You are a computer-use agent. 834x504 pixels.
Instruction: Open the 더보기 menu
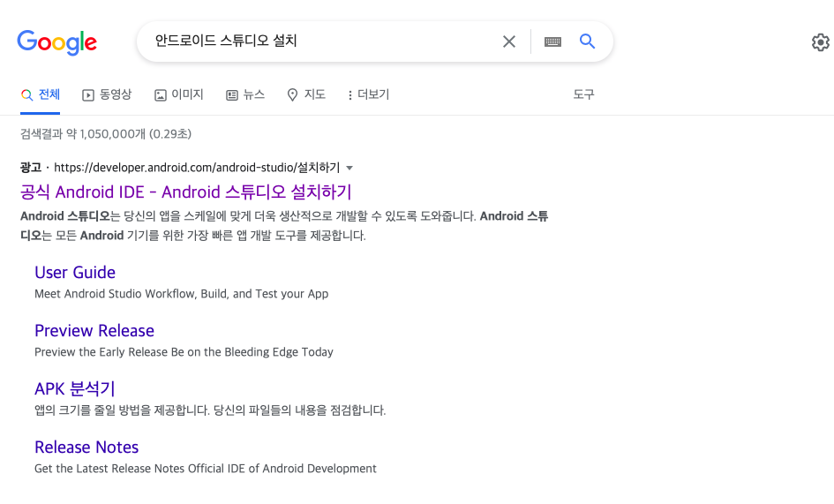pyautogui.click(x=369, y=94)
